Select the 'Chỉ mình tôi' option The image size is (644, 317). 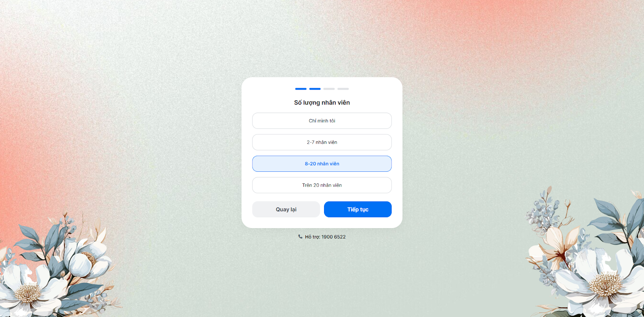coord(322,121)
